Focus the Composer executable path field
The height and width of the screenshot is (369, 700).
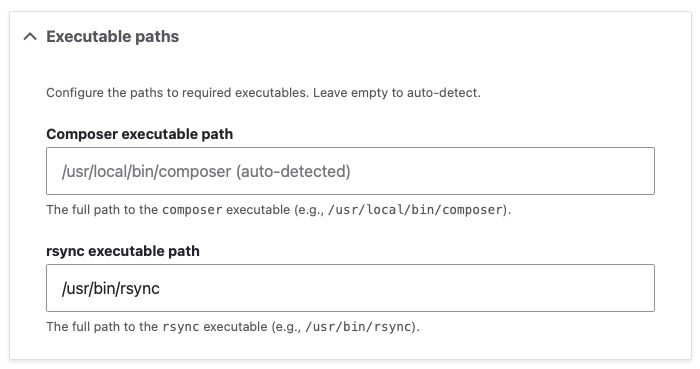click(x=350, y=171)
